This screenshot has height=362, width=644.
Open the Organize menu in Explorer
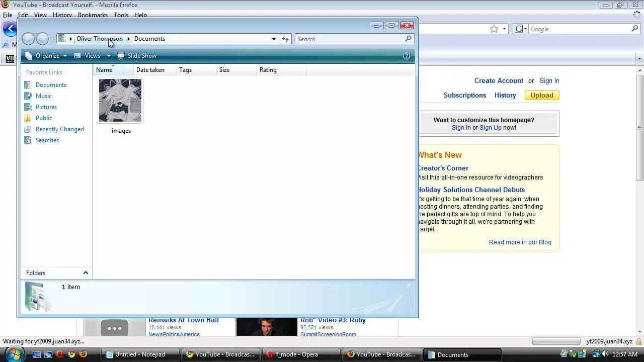(x=46, y=56)
